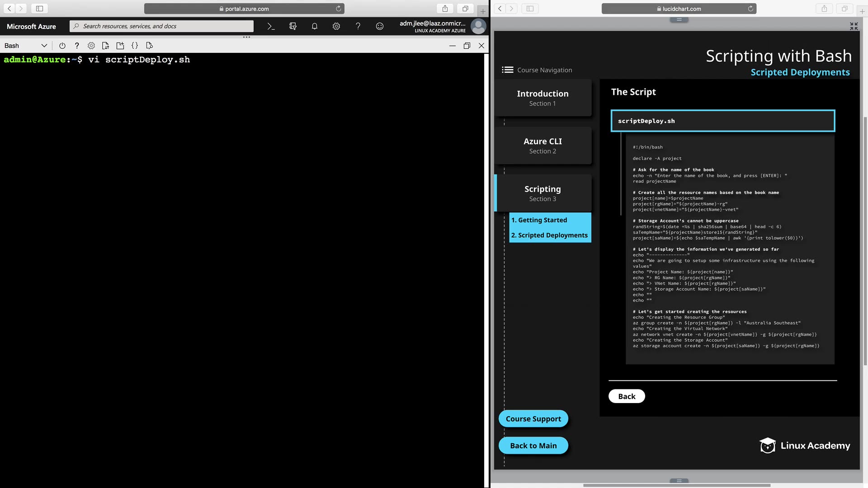
Task: Open Directory and subscription filter icon
Action: point(293,27)
